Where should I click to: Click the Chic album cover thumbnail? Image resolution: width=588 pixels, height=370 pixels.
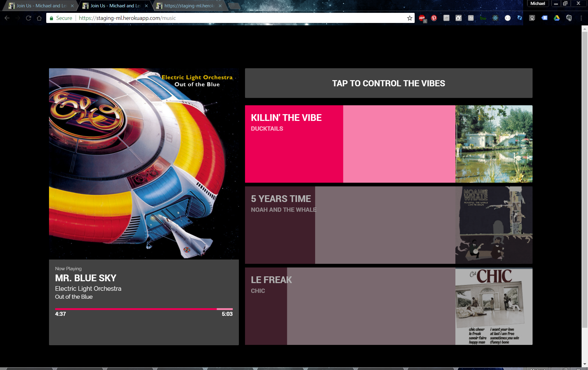[494, 306]
